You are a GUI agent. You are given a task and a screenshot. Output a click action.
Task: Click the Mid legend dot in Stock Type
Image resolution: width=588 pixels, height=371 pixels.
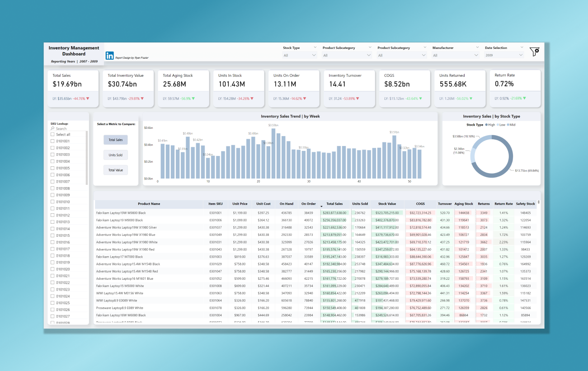(508, 125)
